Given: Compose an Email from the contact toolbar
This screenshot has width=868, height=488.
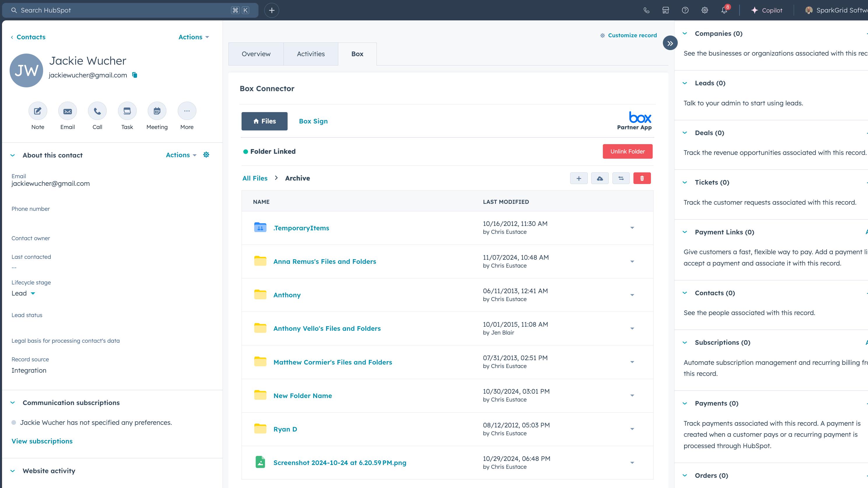Looking at the screenshot, I should (x=67, y=111).
